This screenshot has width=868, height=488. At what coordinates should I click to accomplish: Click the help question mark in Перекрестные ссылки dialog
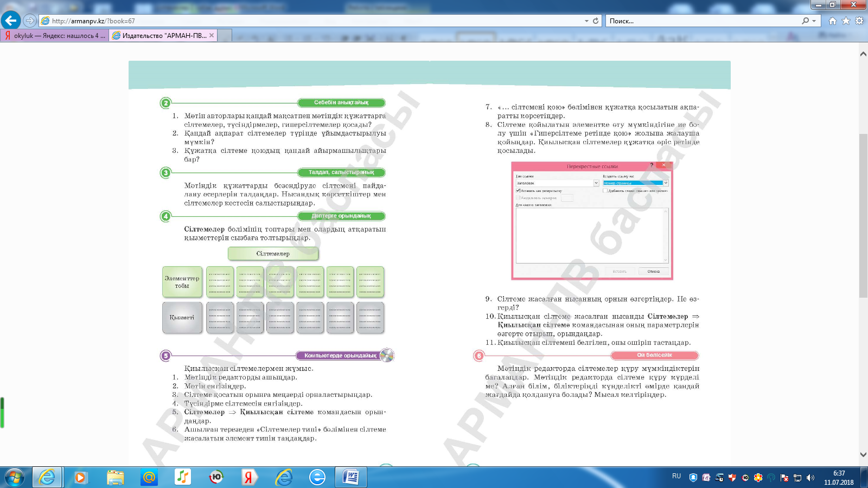[x=652, y=165]
